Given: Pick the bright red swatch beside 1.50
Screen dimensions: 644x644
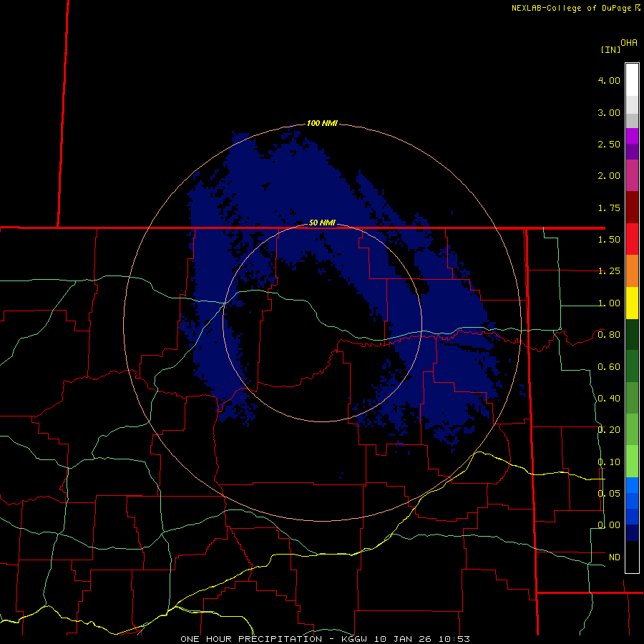Looking at the screenshot, I should pos(632,239).
